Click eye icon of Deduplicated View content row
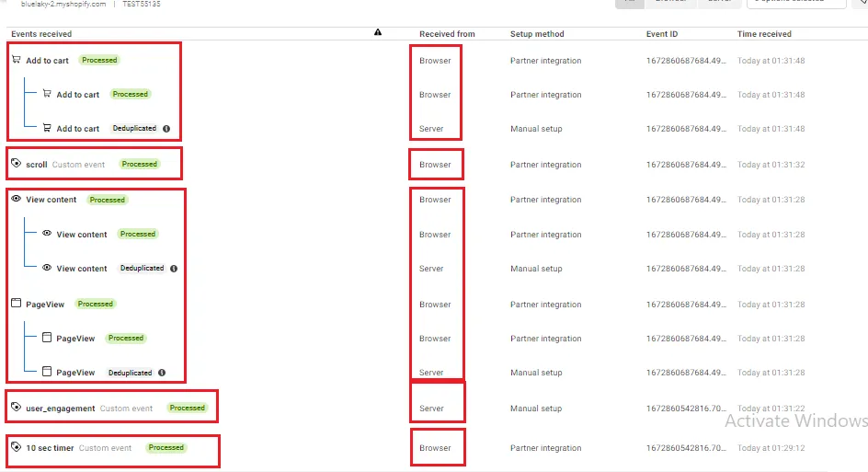Screen dimensions: 868x472 47,268
